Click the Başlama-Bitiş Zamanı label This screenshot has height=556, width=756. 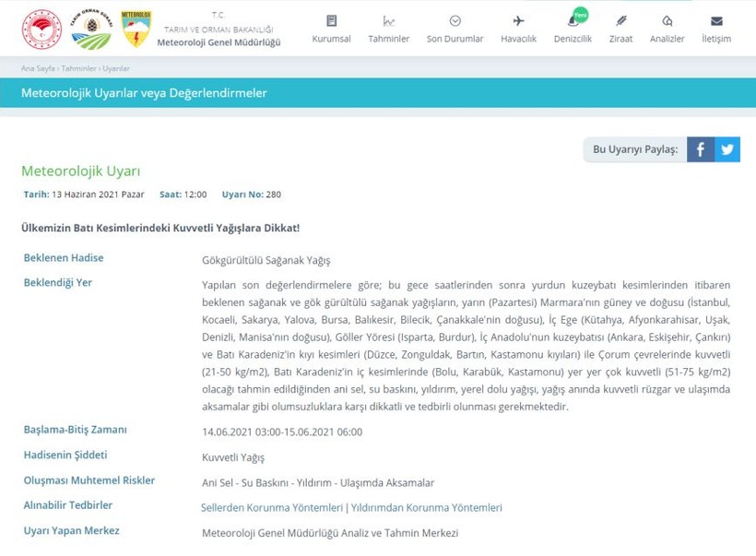coord(75,430)
